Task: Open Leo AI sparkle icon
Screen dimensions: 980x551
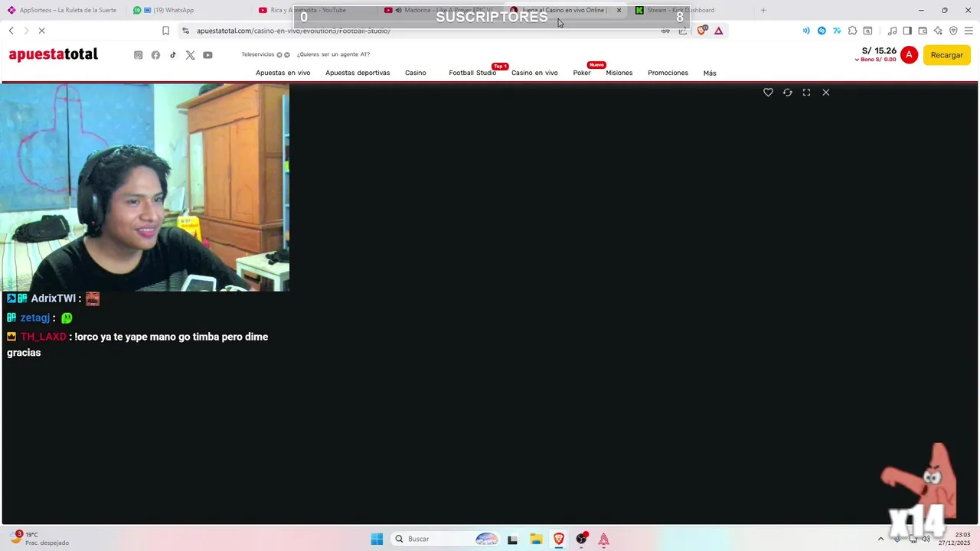Action: click(x=938, y=31)
